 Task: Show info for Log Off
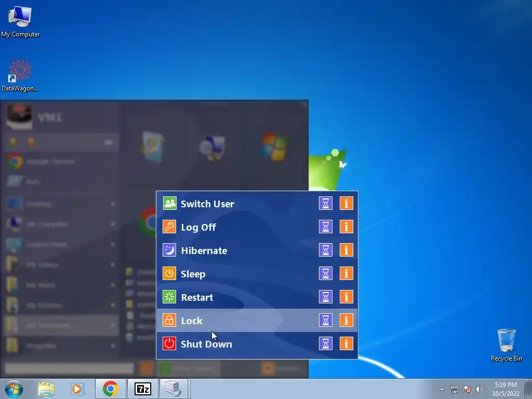(x=347, y=227)
